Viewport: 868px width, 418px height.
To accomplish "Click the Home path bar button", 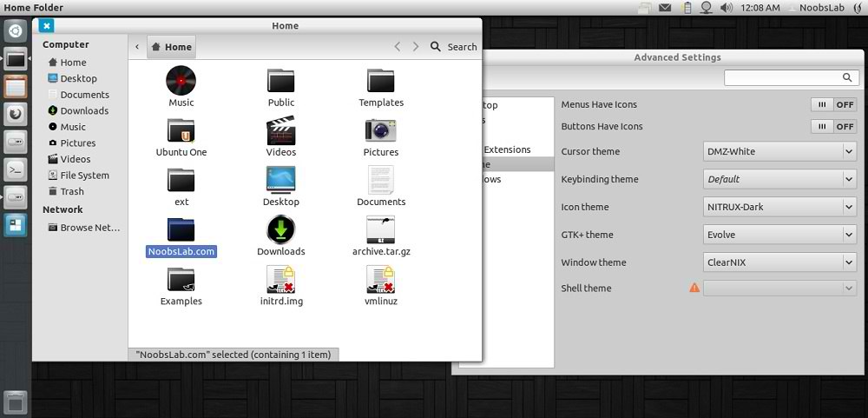I will point(171,47).
